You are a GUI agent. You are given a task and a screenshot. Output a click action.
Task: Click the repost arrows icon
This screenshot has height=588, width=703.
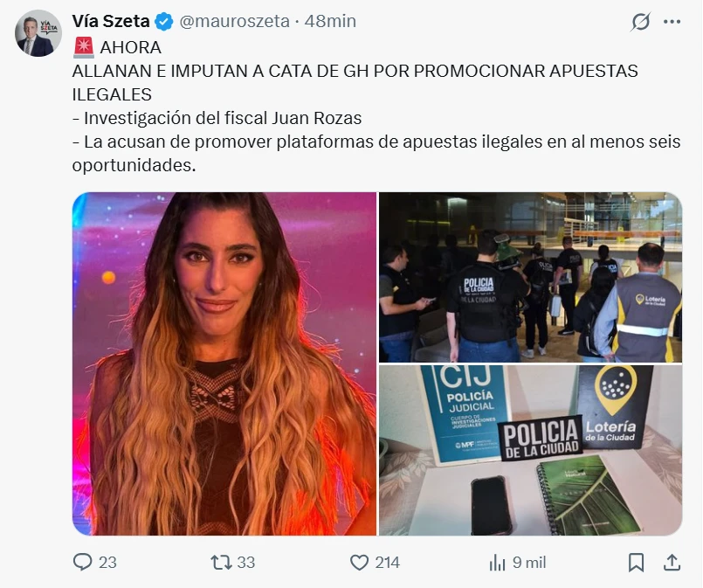221,562
